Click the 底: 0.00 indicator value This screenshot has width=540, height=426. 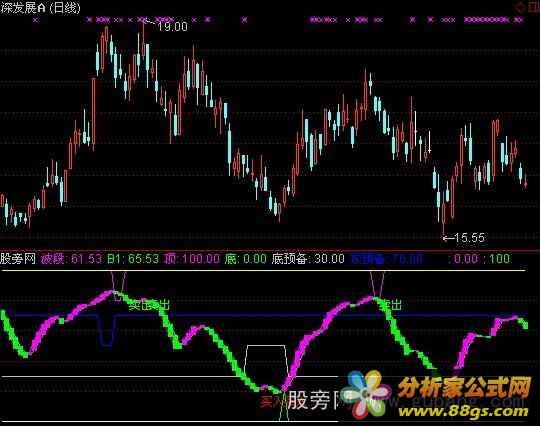point(246,259)
